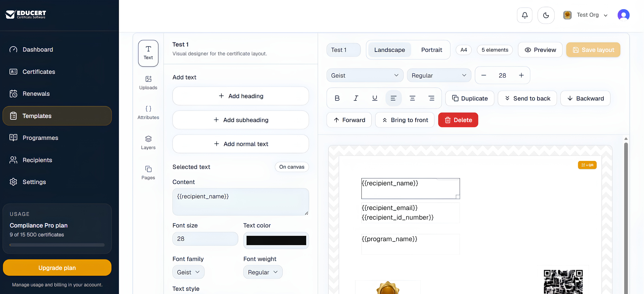Align text center

click(412, 98)
